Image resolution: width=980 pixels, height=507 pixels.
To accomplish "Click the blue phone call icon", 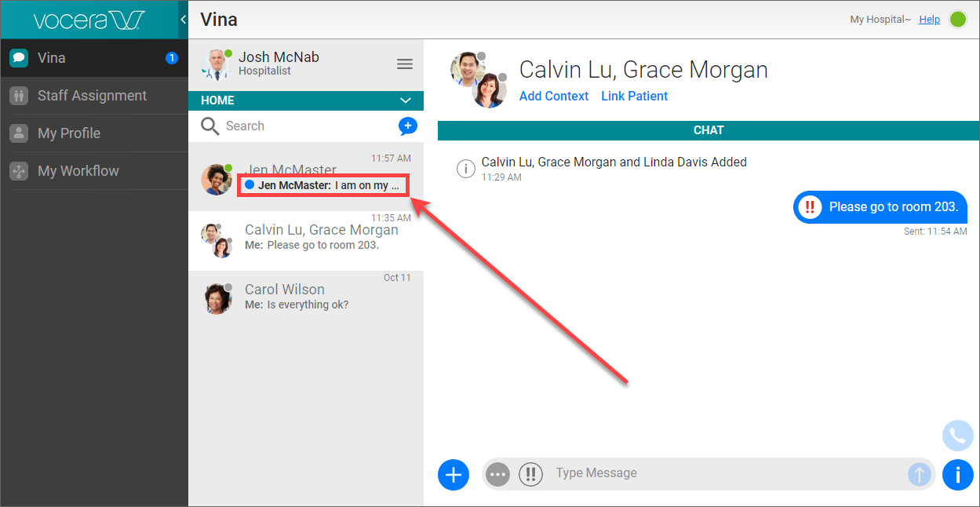I will (957, 436).
